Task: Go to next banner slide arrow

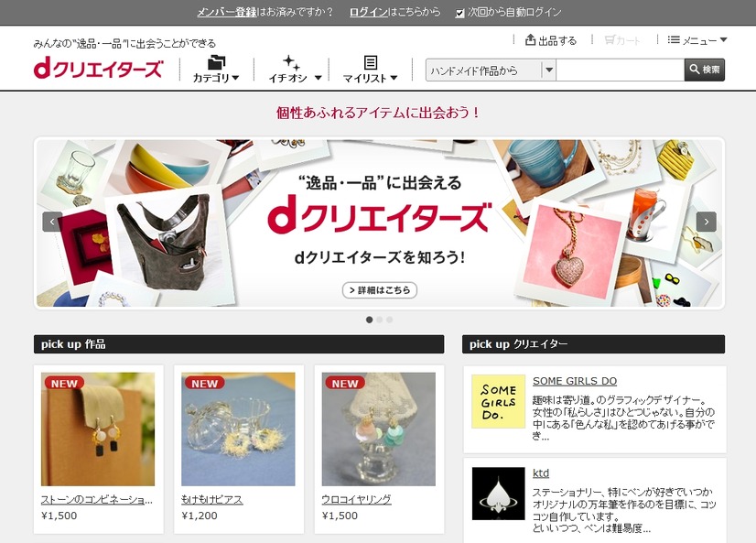Action: point(707,222)
